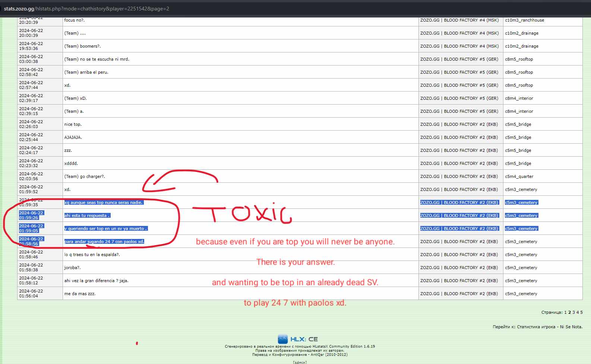Click the "nice top." chat message
The height and width of the screenshot is (364, 591).
pyautogui.click(x=73, y=124)
